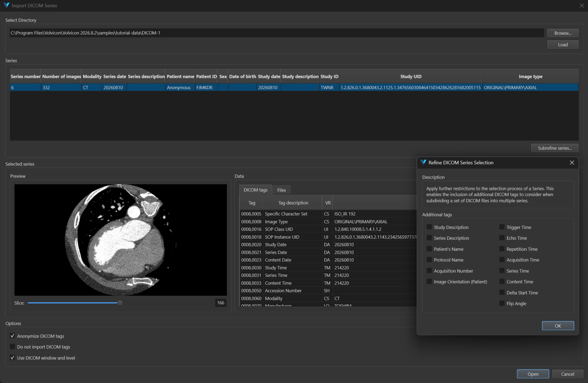The width and height of the screenshot is (588, 383).
Task: Select the SOP Class UID tag row
Action: coord(328,229)
